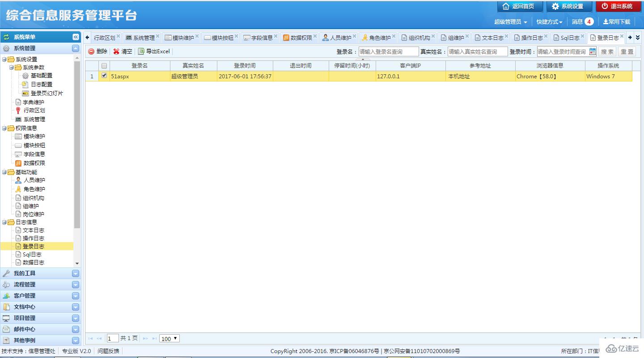Click the 删除 delete toolbar button
Viewport: 644px width, 358px height.
click(x=98, y=51)
